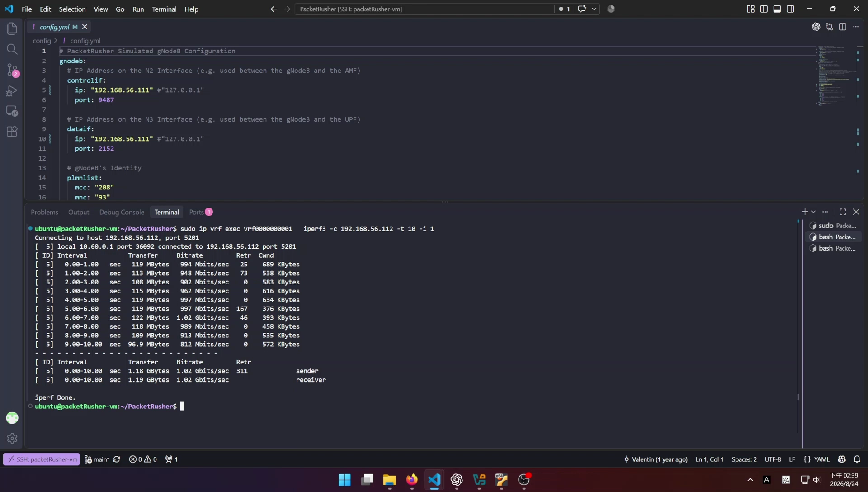Viewport: 868px width, 492px height.
Task: Click line number 11 in gutter
Action: [42, 148]
